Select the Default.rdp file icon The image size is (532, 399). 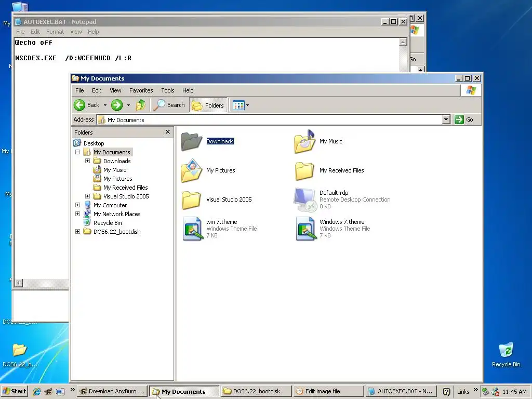tap(304, 199)
